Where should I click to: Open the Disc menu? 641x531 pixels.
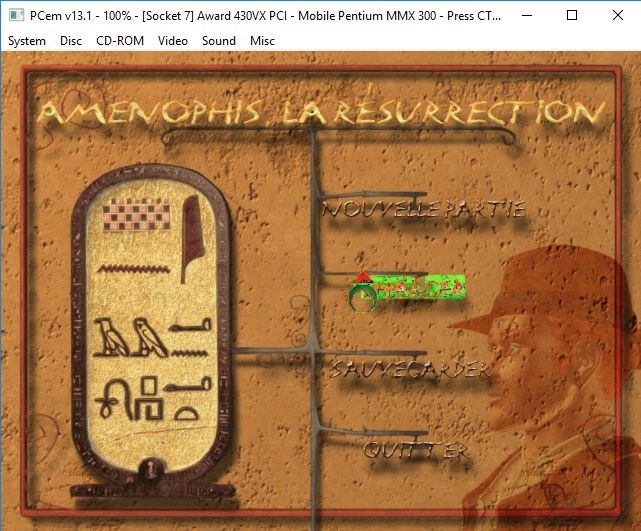(71, 41)
